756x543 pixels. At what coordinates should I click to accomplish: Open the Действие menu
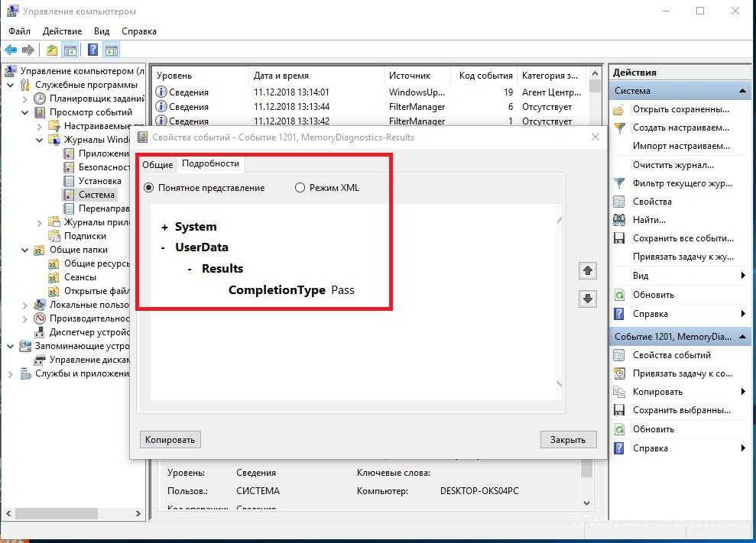62,31
